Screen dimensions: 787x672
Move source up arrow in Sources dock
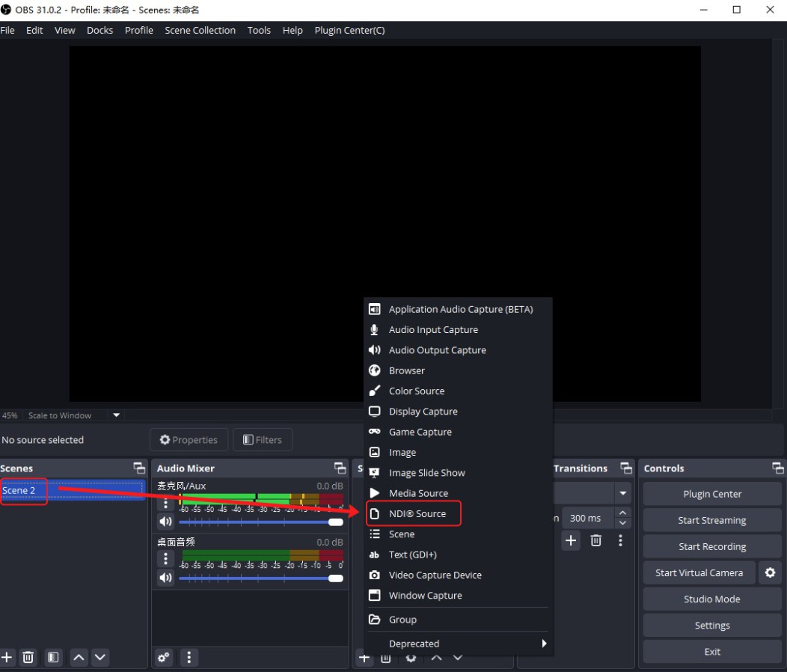pos(437,658)
